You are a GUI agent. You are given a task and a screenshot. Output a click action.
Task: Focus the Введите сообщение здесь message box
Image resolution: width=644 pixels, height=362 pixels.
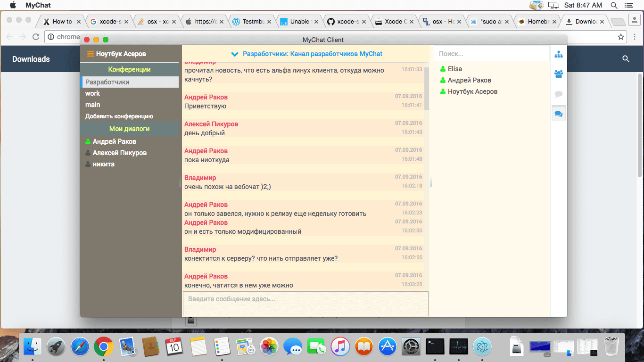click(305, 304)
